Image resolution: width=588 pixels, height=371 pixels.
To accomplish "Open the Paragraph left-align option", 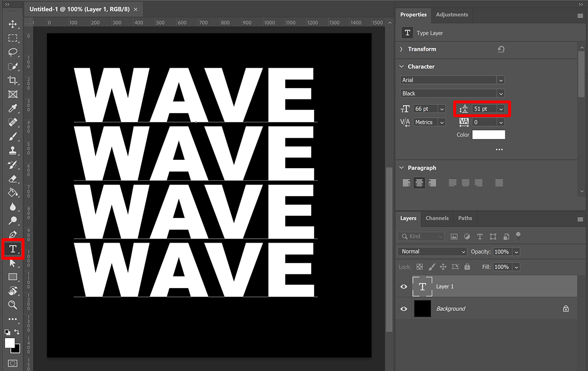I will pyautogui.click(x=406, y=182).
